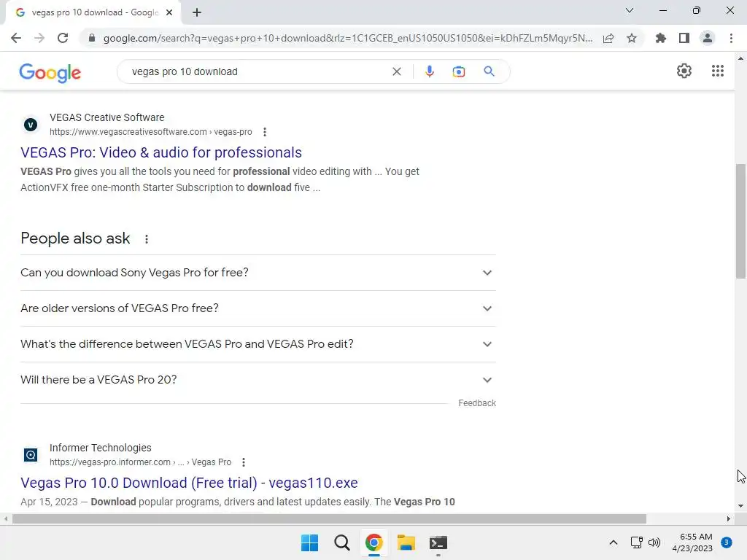Click the 'People also ask' heading
The image size is (747, 560).
[75, 238]
